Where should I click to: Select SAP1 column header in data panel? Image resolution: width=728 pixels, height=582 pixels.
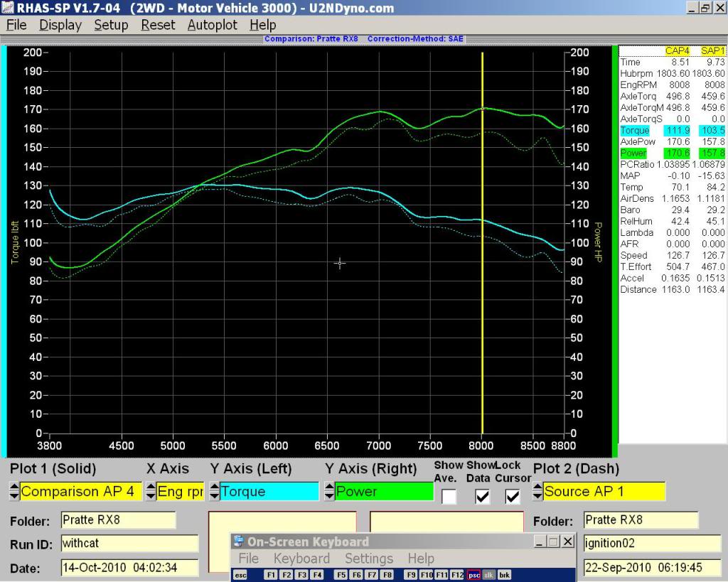[712, 50]
